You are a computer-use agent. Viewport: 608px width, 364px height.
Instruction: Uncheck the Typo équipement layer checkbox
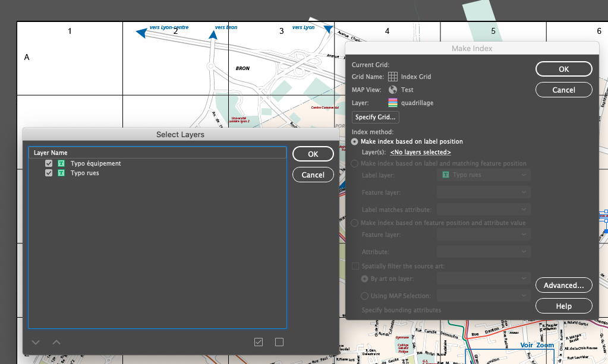click(x=49, y=163)
